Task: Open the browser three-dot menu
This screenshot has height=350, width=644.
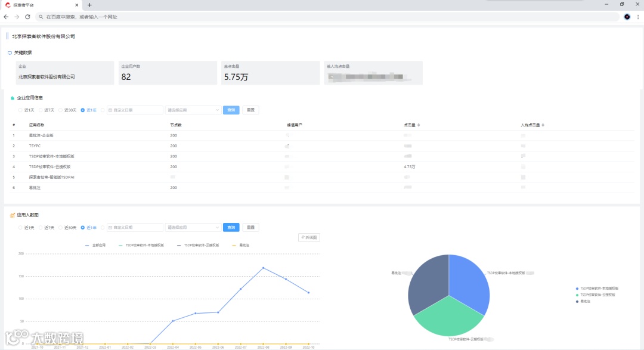Action: click(638, 17)
